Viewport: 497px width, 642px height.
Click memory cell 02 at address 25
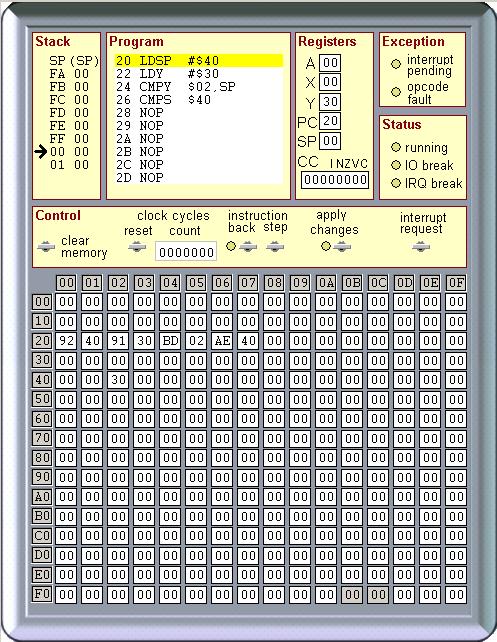tap(196, 341)
